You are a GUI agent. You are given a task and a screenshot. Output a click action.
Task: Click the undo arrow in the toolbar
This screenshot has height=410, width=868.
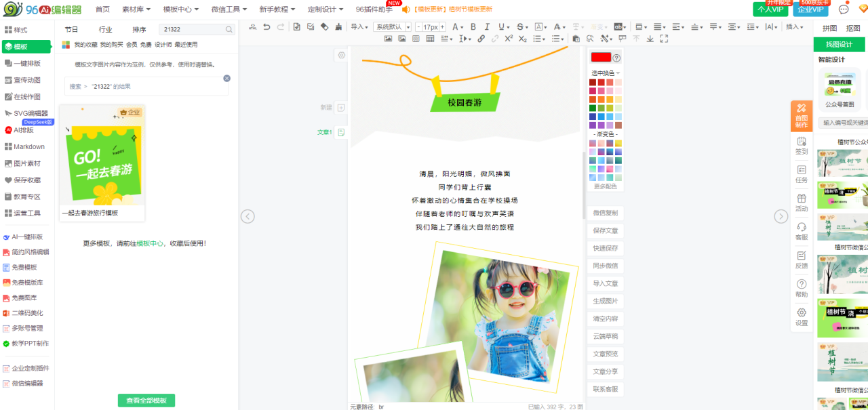(x=267, y=27)
